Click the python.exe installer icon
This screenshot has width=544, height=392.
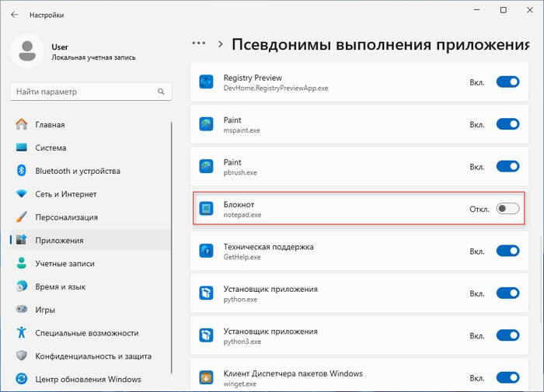click(x=206, y=293)
